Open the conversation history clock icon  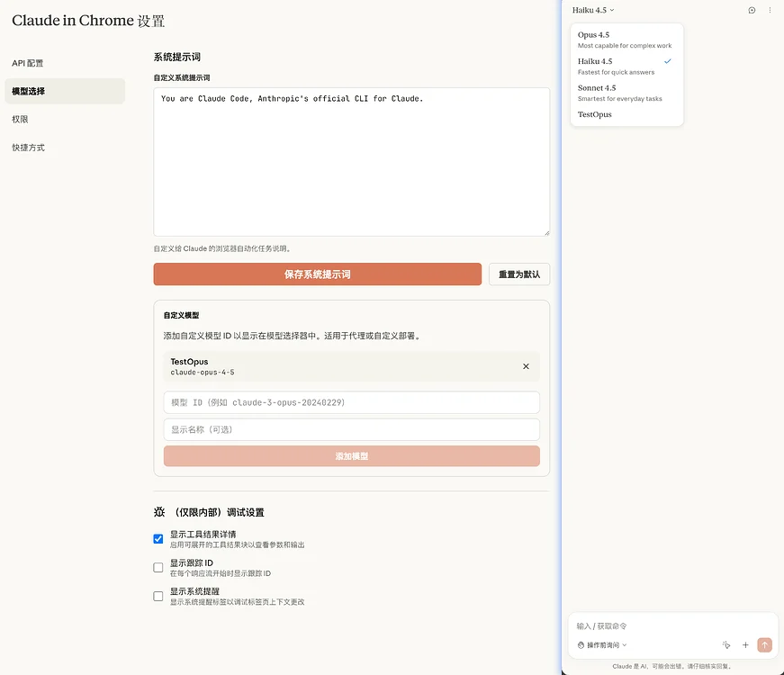pos(752,9)
